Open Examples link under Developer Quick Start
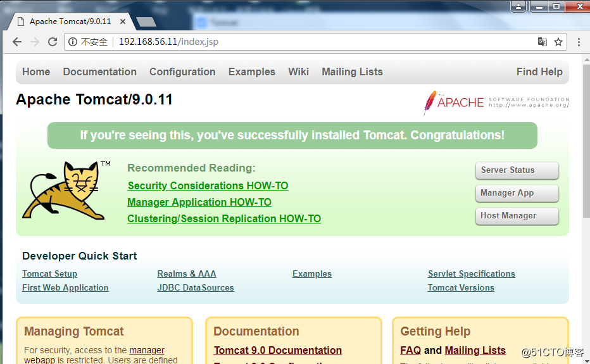 pyautogui.click(x=312, y=274)
